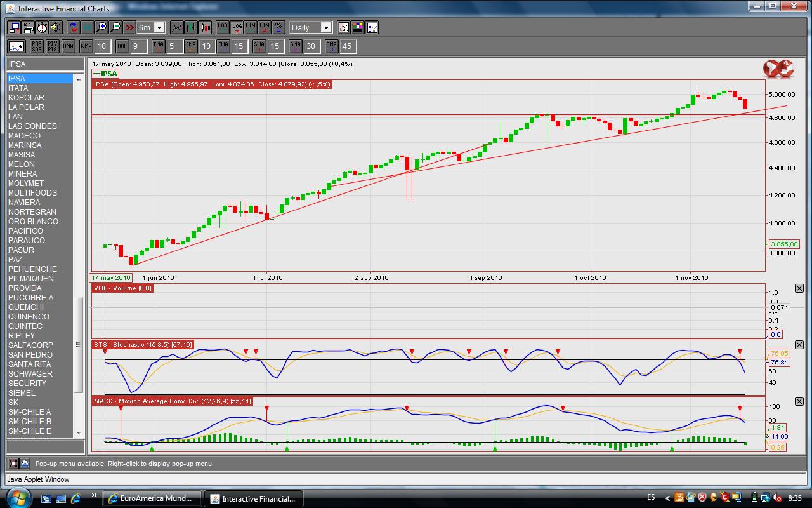
Task: Select the LOG with red not-equal scale button
Action: pos(237,28)
